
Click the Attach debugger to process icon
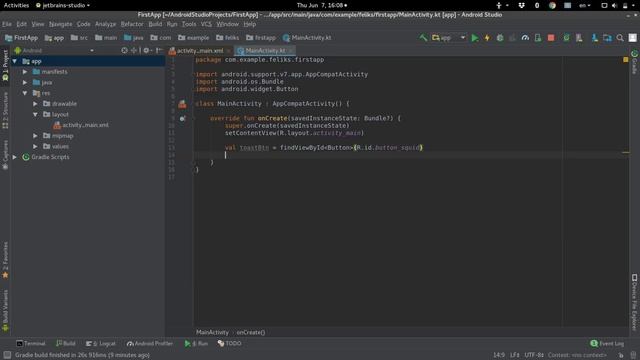click(538, 38)
